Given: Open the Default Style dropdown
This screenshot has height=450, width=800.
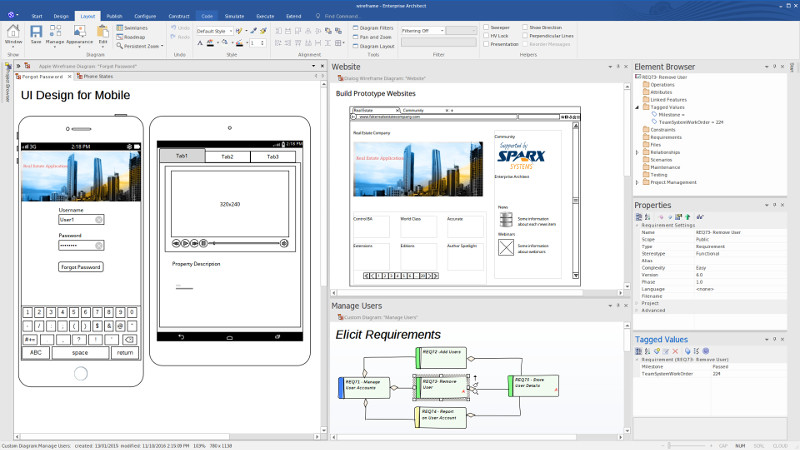Looking at the screenshot, I should [x=215, y=31].
